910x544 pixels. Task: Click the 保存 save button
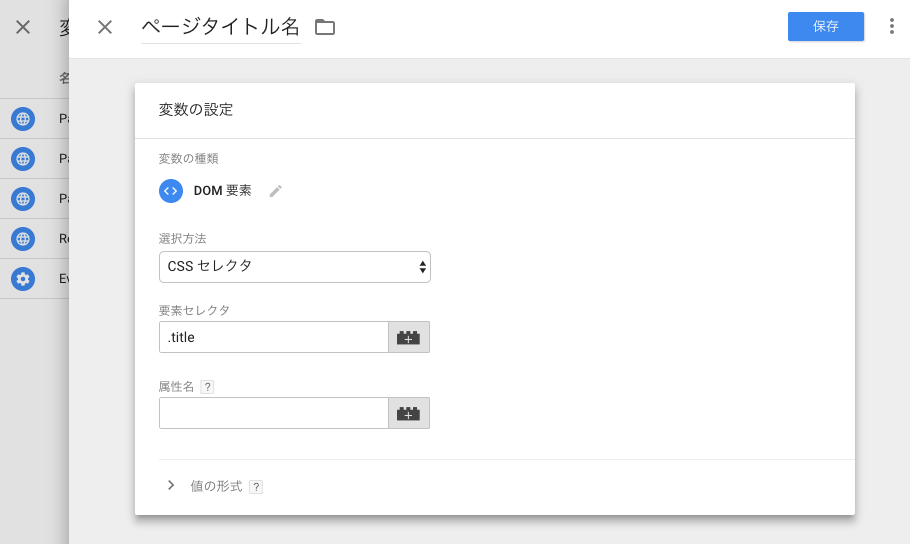tap(825, 26)
